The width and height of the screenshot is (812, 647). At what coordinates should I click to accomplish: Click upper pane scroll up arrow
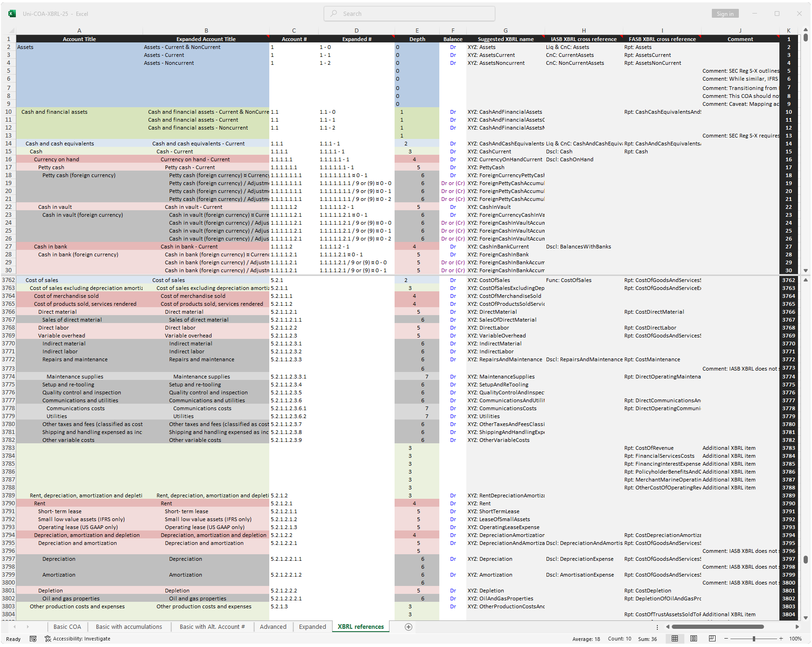805,30
